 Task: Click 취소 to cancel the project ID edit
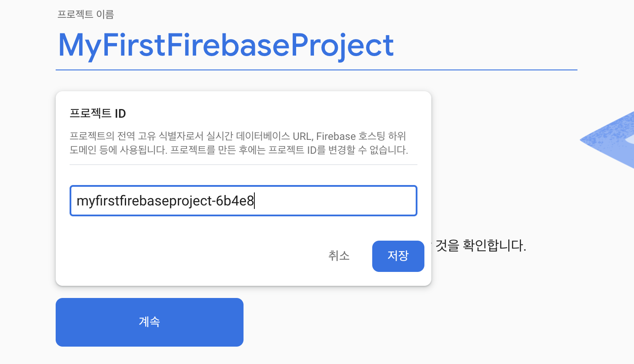pyautogui.click(x=339, y=256)
